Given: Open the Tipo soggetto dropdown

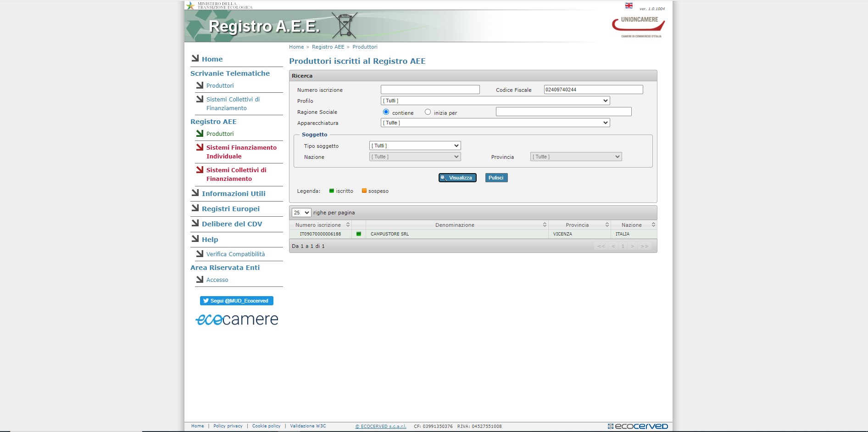Looking at the screenshot, I should click(x=415, y=146).
